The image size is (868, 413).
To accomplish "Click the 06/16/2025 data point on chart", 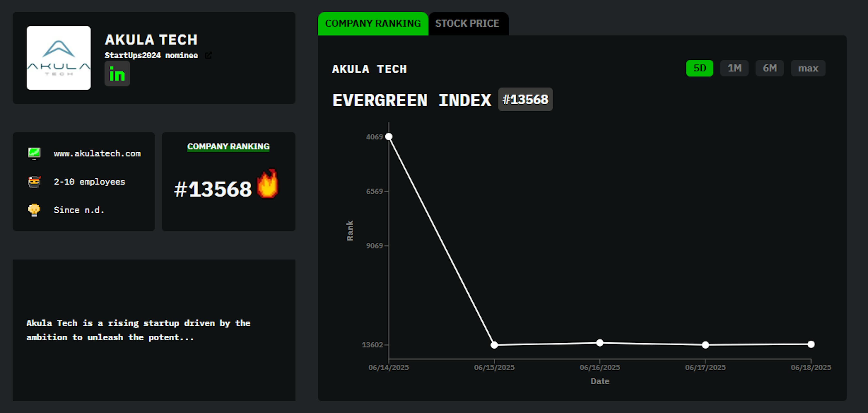I will (x=600, y=343).
